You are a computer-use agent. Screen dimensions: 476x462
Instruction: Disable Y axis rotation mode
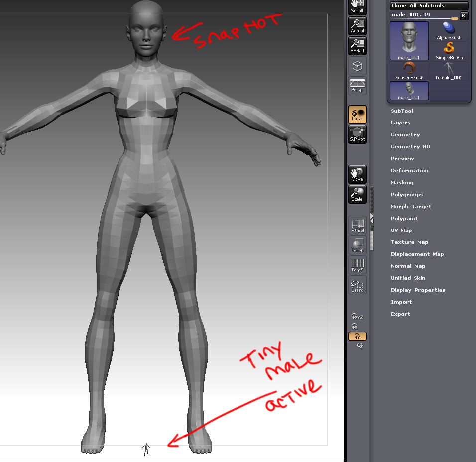pyautogui.click(x=357, y=336)
